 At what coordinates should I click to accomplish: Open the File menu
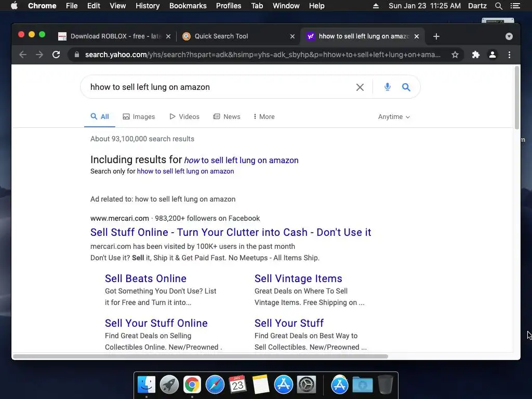click(x=72, y=6)
